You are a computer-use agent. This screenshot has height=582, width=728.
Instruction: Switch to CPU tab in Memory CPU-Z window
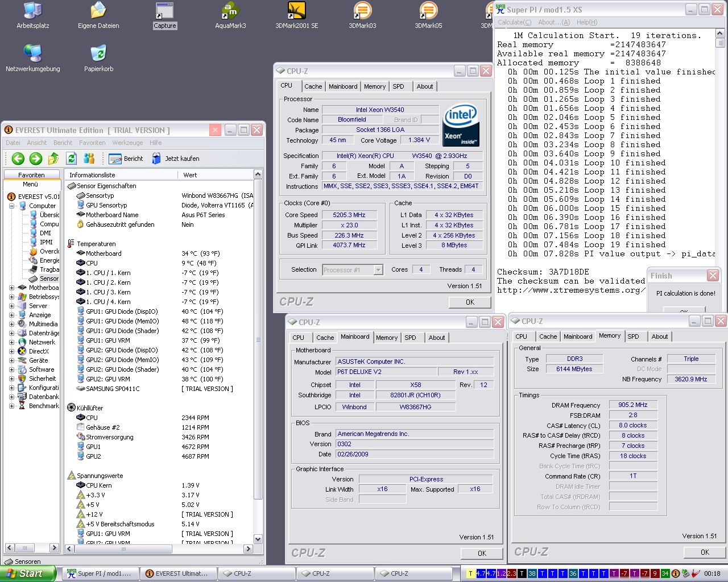521,336
